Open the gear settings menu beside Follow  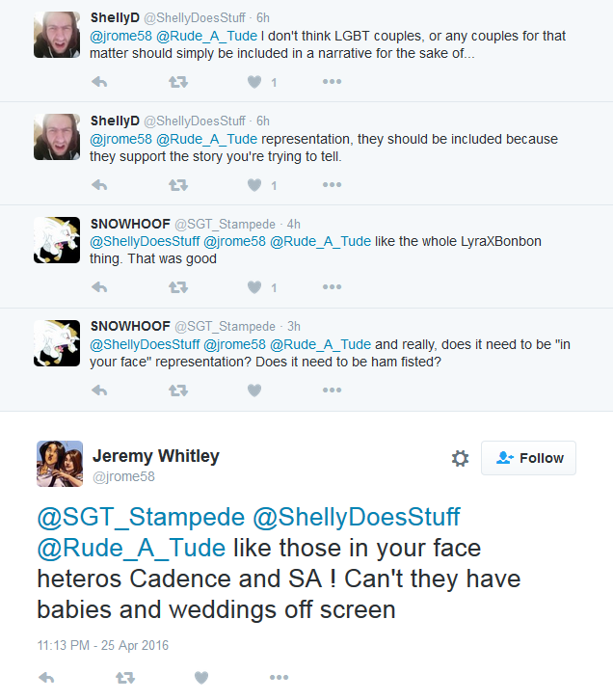click(460, 458)
